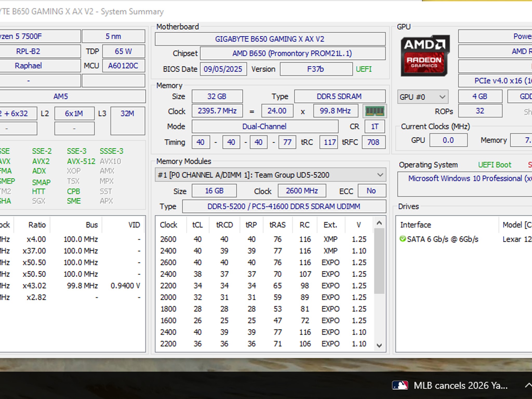Image resolution: width=532 pixels, height=399 pixels.
Task: Click the memory multiplier 24.00 value
Action: point(277,111)
